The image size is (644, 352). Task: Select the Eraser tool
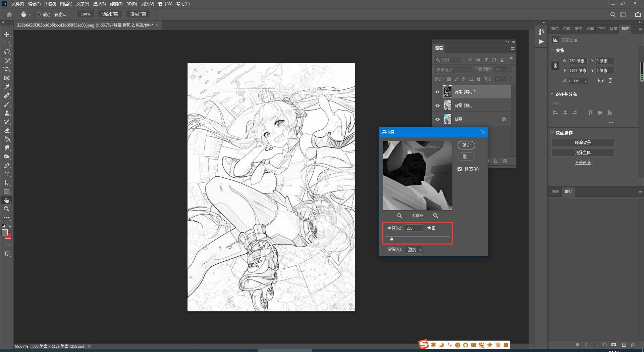[7, 130]
